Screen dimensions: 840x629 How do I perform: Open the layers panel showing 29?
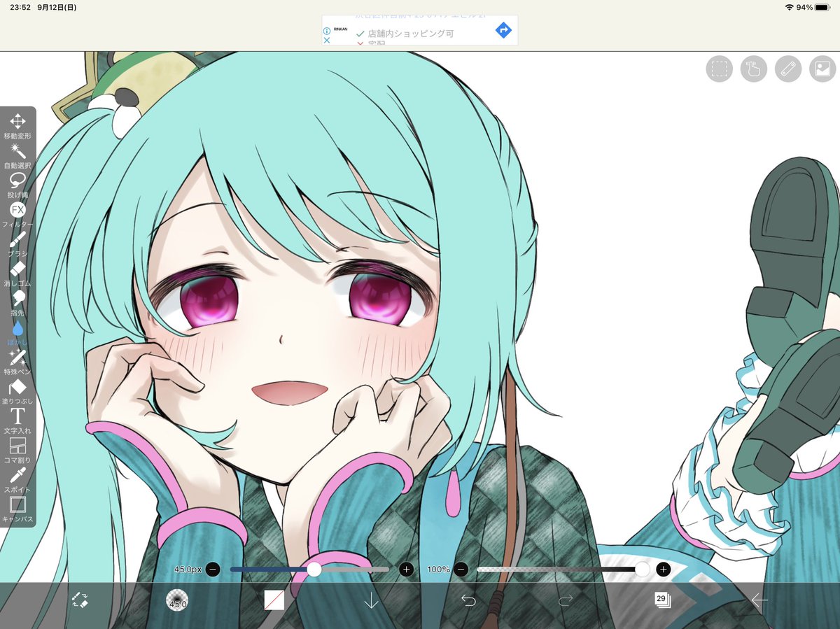(662, 600)
